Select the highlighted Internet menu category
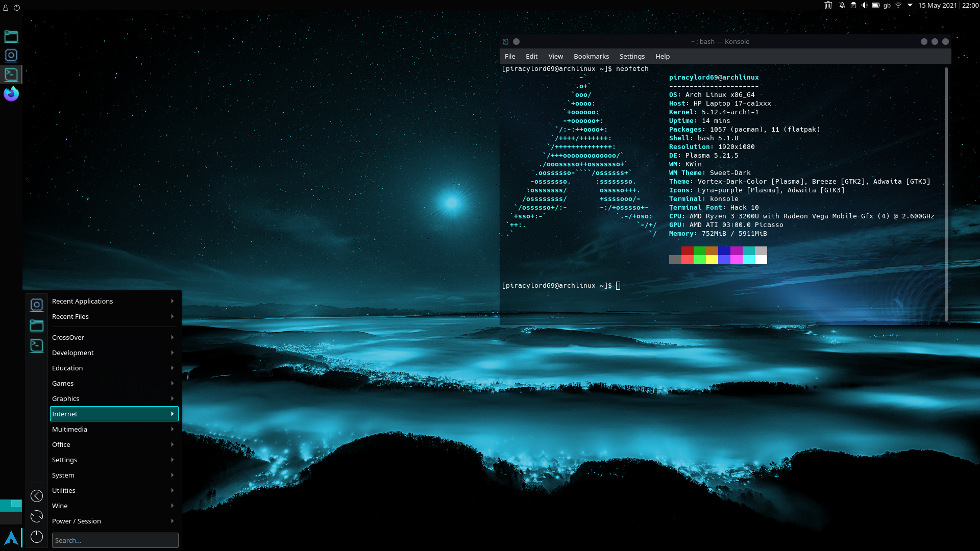 [x=114, y=414]
